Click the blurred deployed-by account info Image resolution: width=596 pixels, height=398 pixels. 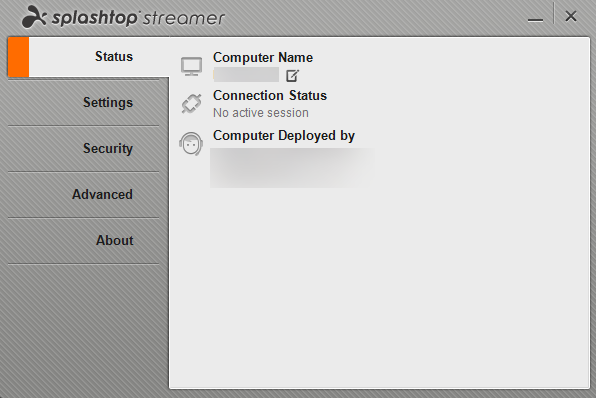click(x=293, y=168)
